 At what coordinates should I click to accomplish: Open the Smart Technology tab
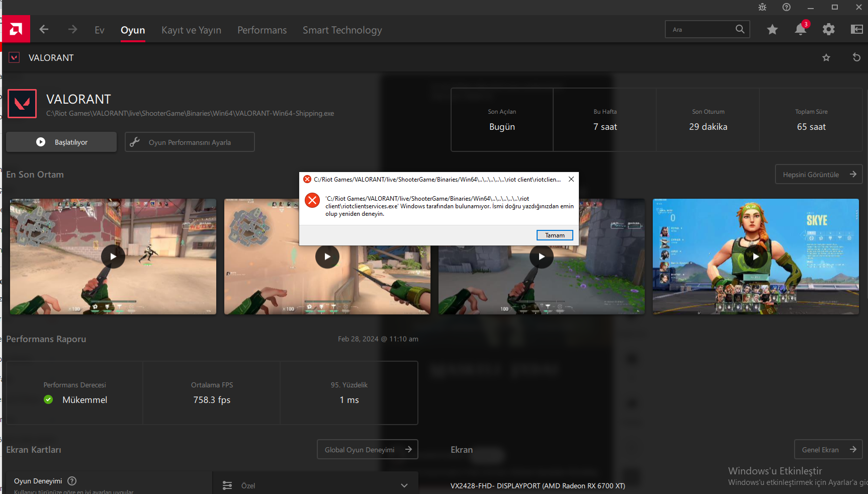tap(342, 30)
